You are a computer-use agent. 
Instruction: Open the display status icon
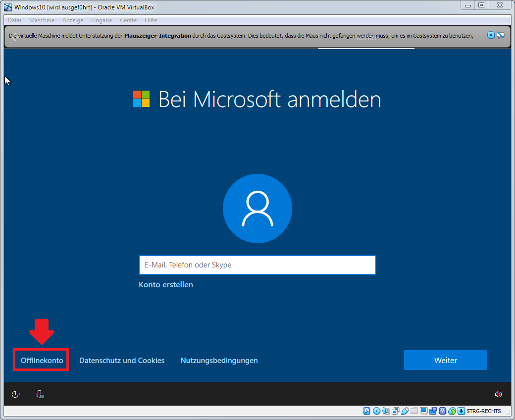pos(424,411)
